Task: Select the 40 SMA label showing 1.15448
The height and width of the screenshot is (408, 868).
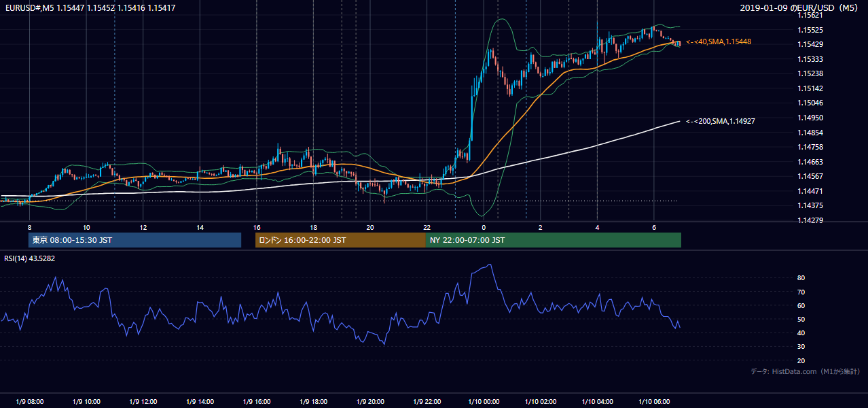Action: click(x=719, y=42)
